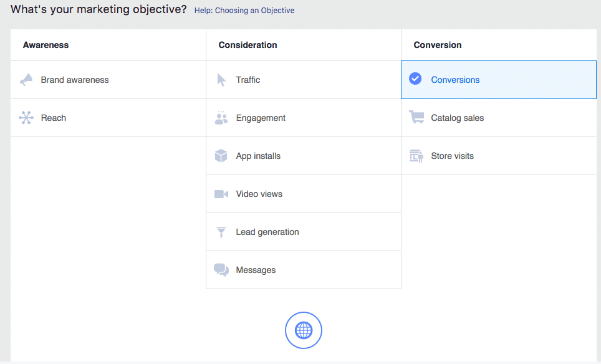Toggle the blue Conversions checkmark
Image resolution: width=601 pixels, height=364 pixels.
415,79
